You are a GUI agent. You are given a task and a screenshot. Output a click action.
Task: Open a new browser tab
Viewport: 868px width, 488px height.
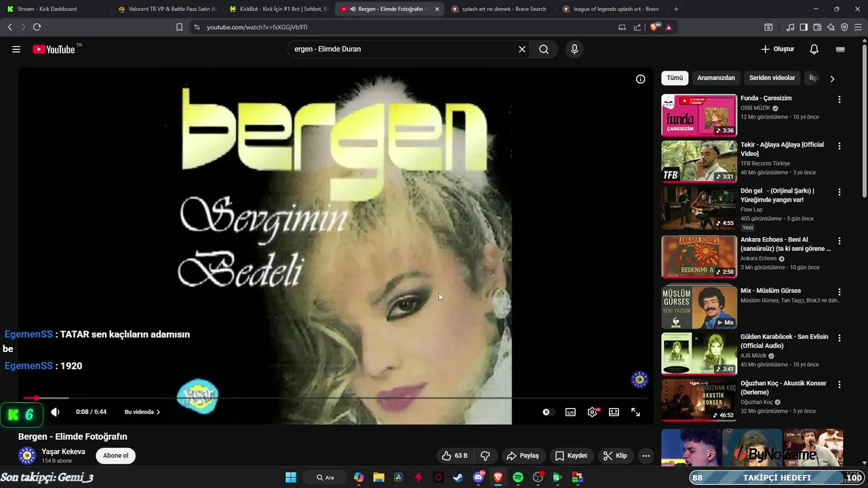click(x=676, y=9)
